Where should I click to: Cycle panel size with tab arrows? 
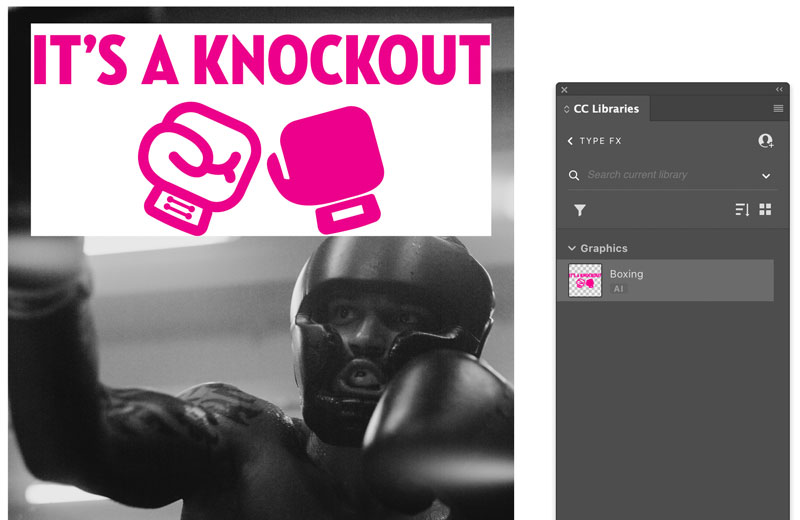[x=566, y=109]
